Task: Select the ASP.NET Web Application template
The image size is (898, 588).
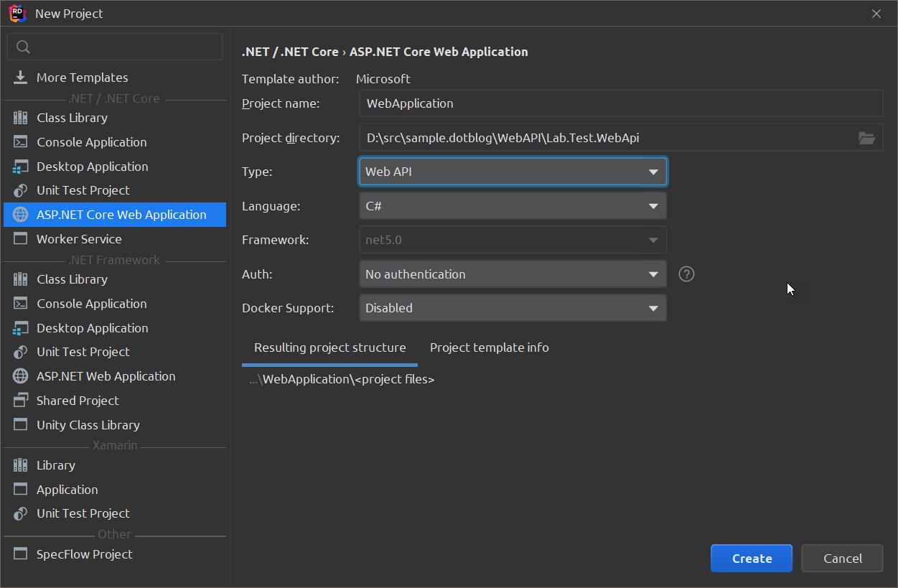Action: pyautogui.click(x=106, y=375)
